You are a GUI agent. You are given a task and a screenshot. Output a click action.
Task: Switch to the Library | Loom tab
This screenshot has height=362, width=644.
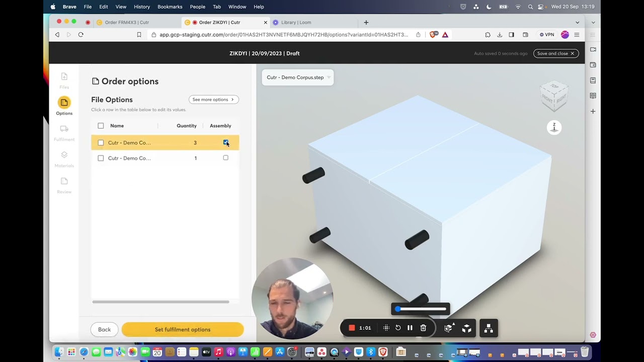pyautogui.click(x=296, y=22)
